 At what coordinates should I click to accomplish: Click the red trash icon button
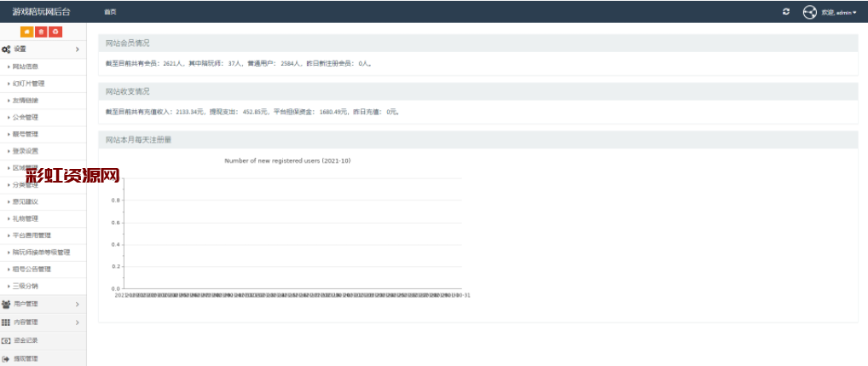42,32
